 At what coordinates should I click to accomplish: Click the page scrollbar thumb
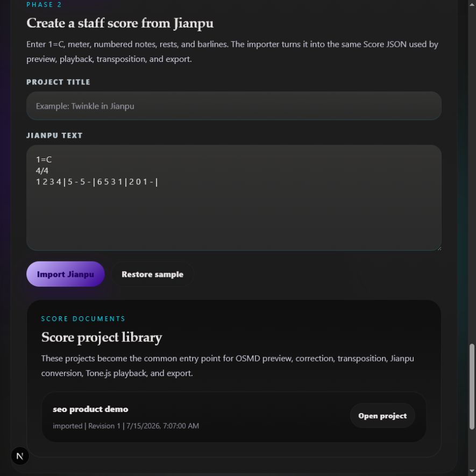[x=472, y=386]
